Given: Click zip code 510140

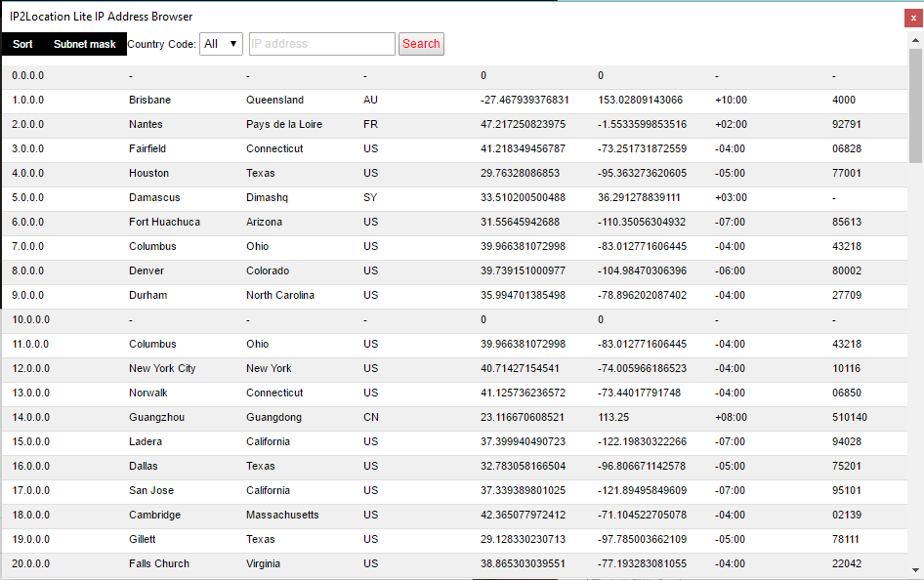Looking at the screenshot, I should click(x=849, y=418).
